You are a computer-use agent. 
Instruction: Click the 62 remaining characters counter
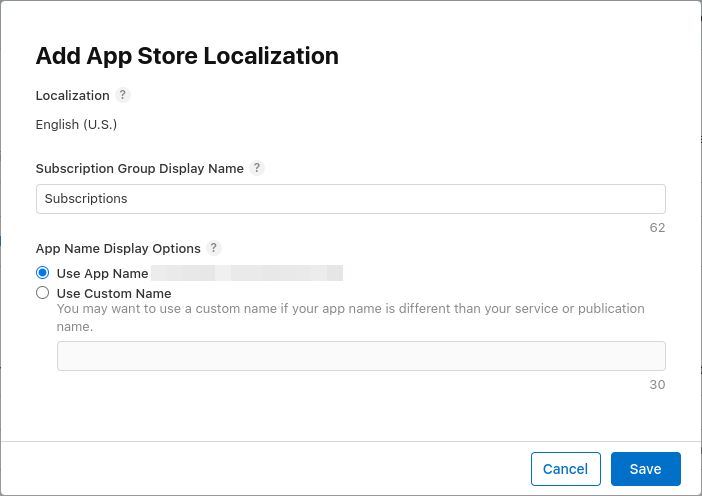(657, 227)
